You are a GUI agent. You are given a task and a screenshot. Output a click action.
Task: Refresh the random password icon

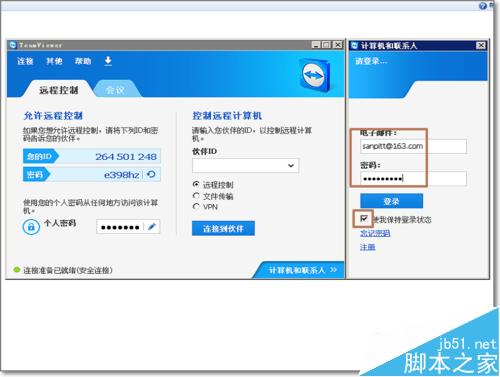[151, 174]
